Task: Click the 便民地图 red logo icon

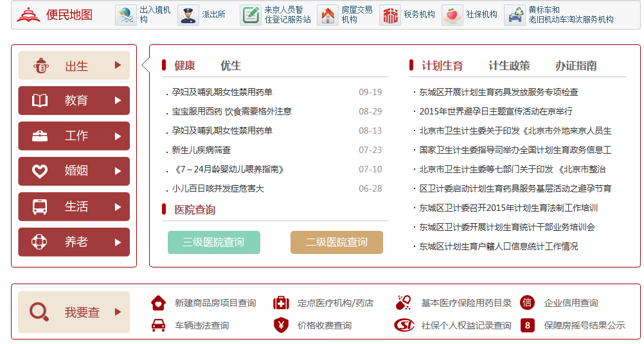Action: tap(28, 15)
